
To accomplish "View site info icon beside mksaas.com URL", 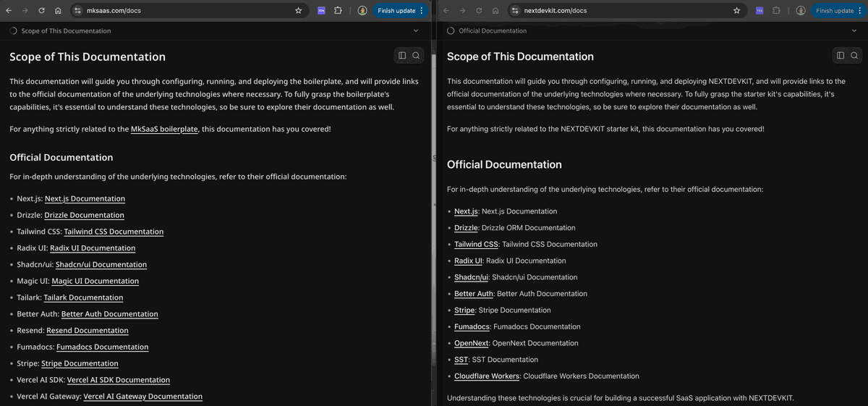I will (78, 11).
